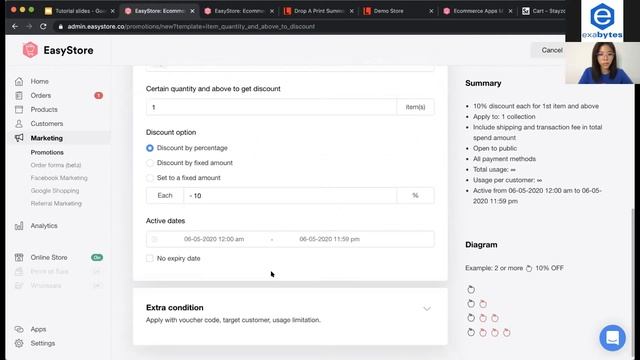
Task: Click the Settings gear icon
Action: [x=19, y=343]
